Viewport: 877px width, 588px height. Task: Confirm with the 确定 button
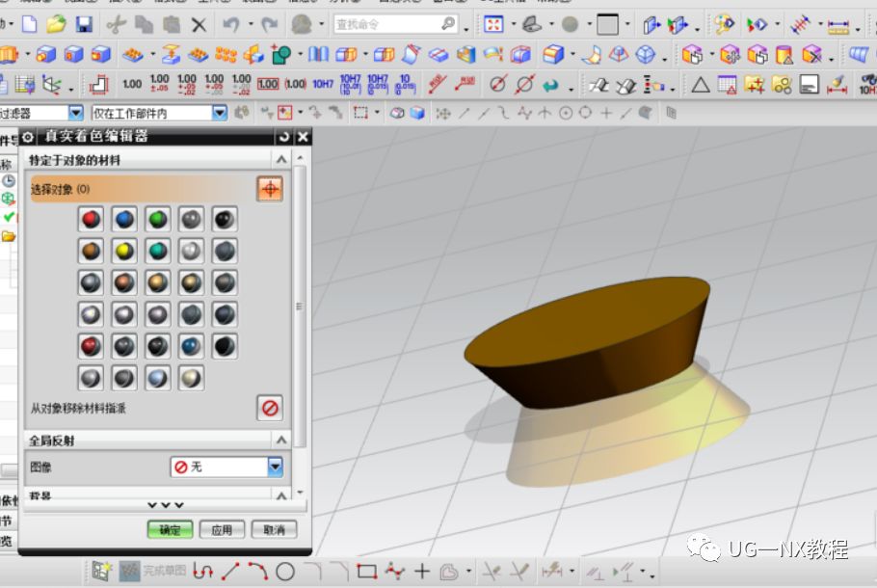170,529
